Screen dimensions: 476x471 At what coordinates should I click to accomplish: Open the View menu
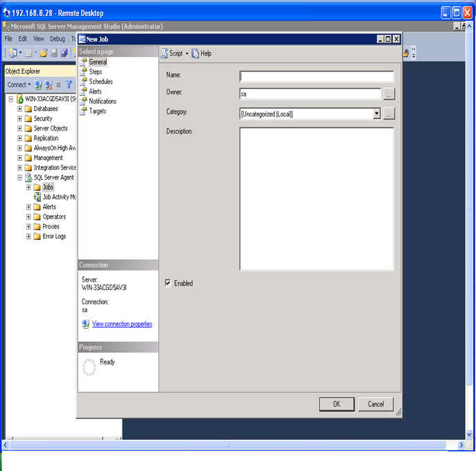click(x=39, y=39)
